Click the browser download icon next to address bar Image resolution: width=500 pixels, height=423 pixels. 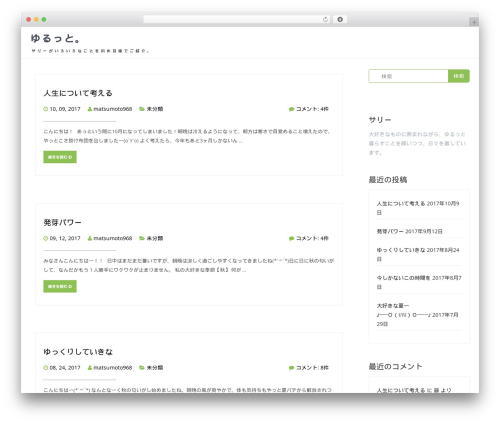point(340,20)
